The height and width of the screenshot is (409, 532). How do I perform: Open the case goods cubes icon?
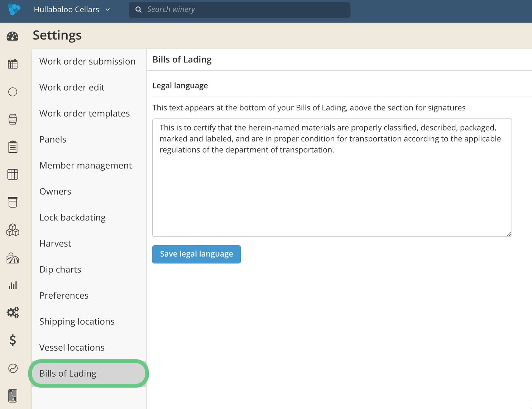[13, 230]
